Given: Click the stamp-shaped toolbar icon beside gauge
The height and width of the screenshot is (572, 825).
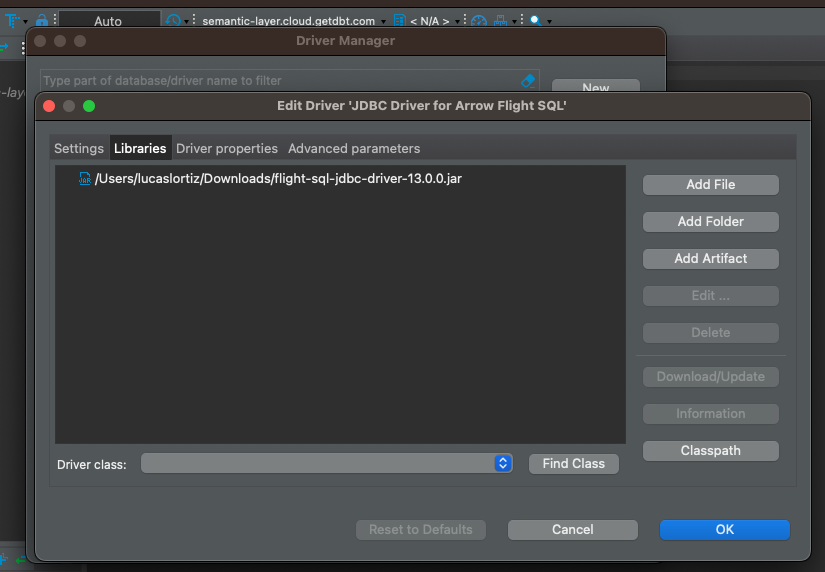Looking at the screenshot, I should coord(500,21).
